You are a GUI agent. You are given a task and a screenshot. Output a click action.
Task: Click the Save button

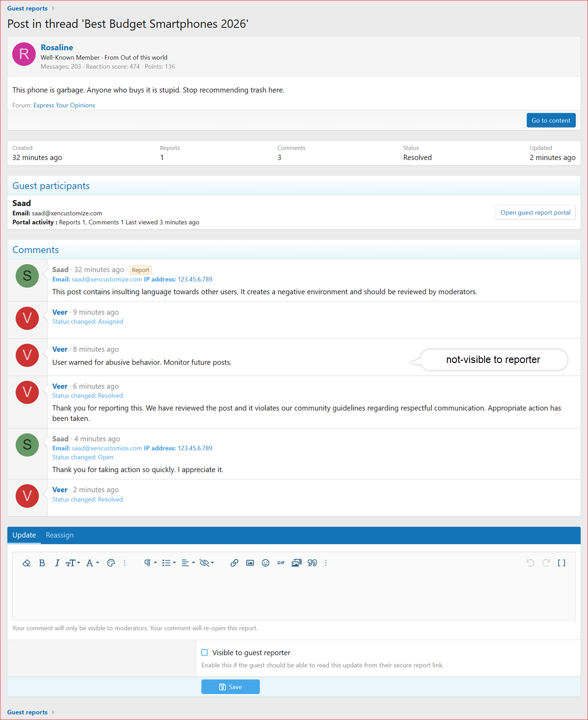230,686
